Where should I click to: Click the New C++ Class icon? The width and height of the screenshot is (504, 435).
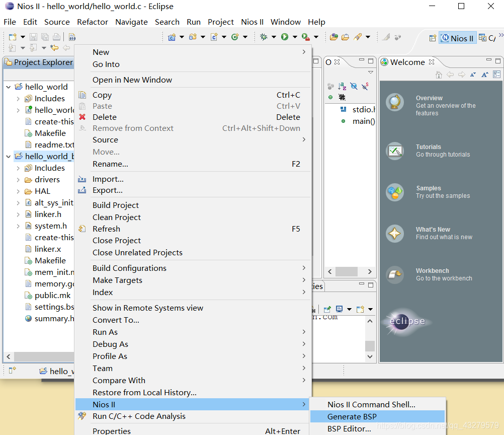pos(235,37)
